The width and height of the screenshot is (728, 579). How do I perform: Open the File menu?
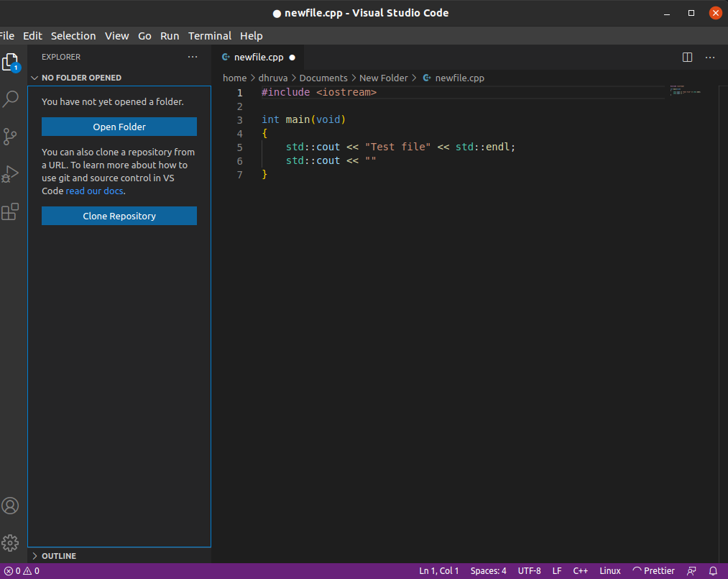pyautogui.click(x=6, y=36)
